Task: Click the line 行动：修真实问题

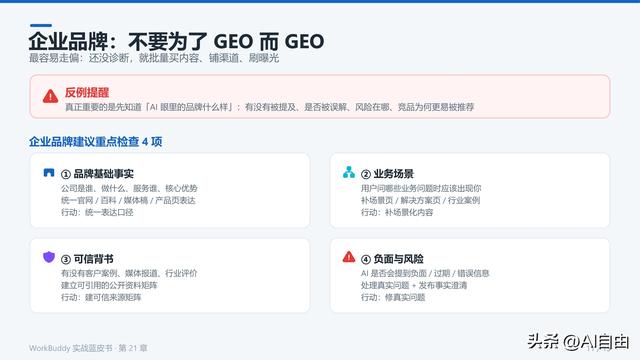Action: coord(393,297)
